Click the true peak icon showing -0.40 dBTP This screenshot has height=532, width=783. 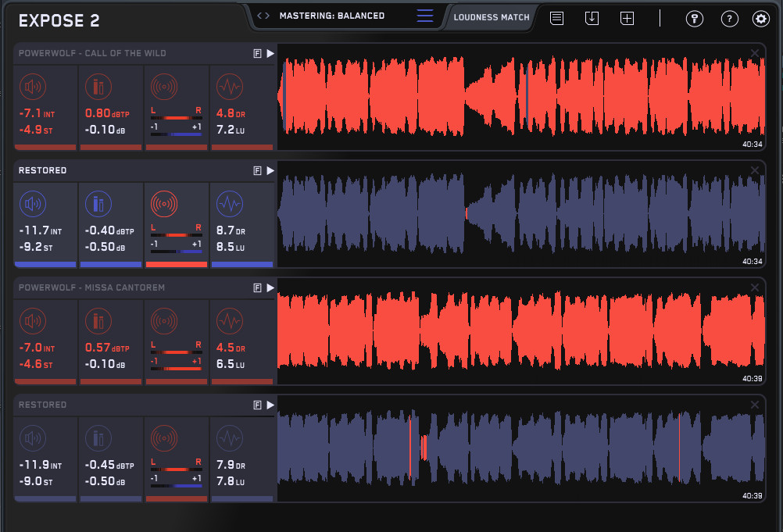pyautogui.click(x=98, y=204)
